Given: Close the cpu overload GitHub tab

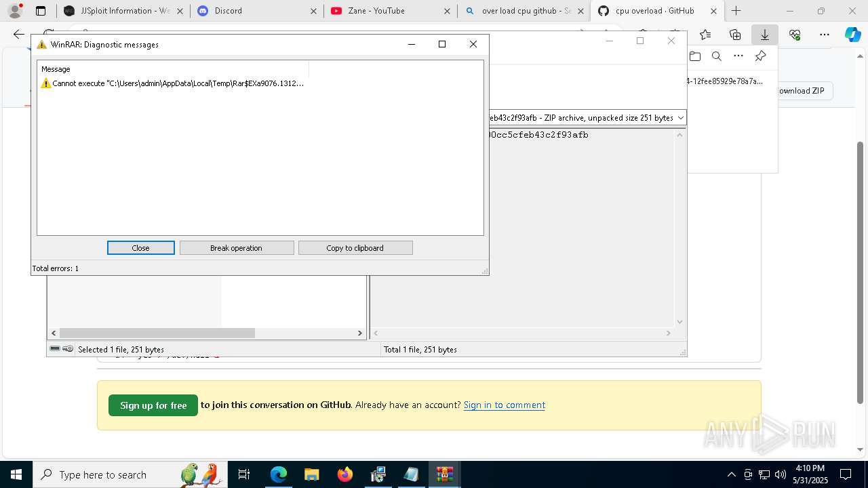Looking at the screenshot, I should (713, 11).
